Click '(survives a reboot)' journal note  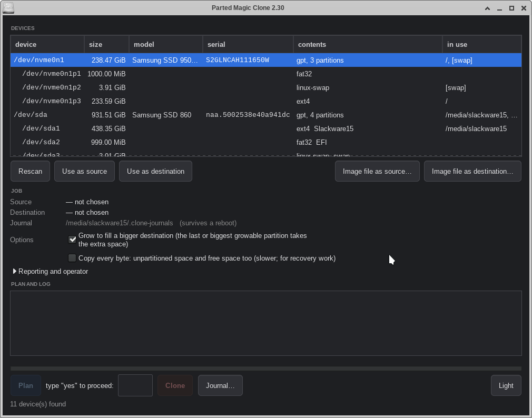(x=208, y=223)
